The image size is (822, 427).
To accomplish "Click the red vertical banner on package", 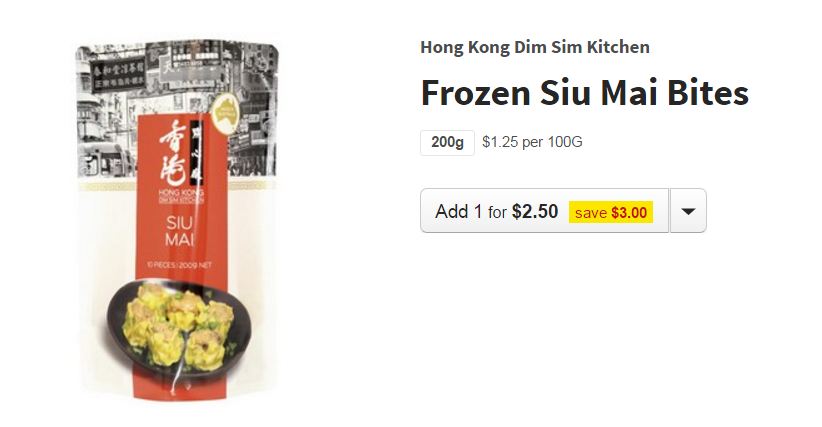I will point(181,251).
